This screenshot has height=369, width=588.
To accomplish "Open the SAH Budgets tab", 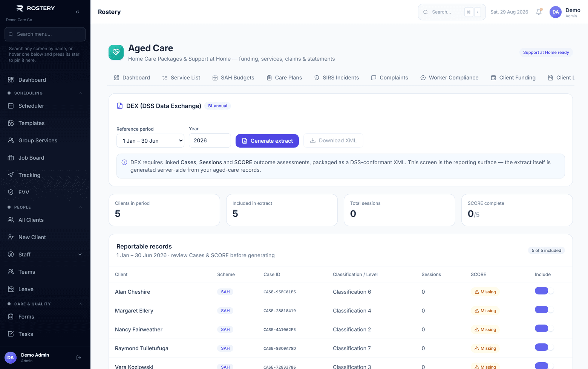I will tap(233, 78).
